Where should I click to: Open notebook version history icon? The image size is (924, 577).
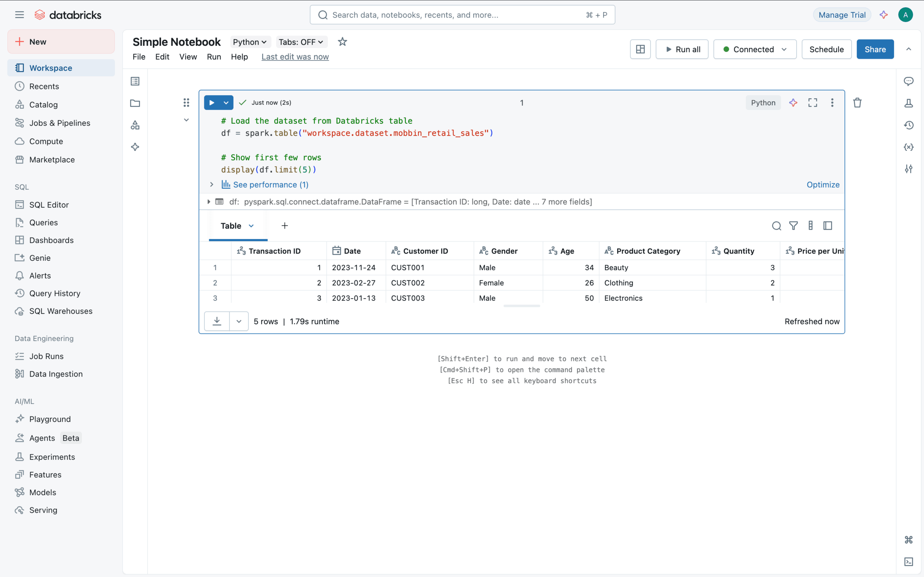pos(909,125)
